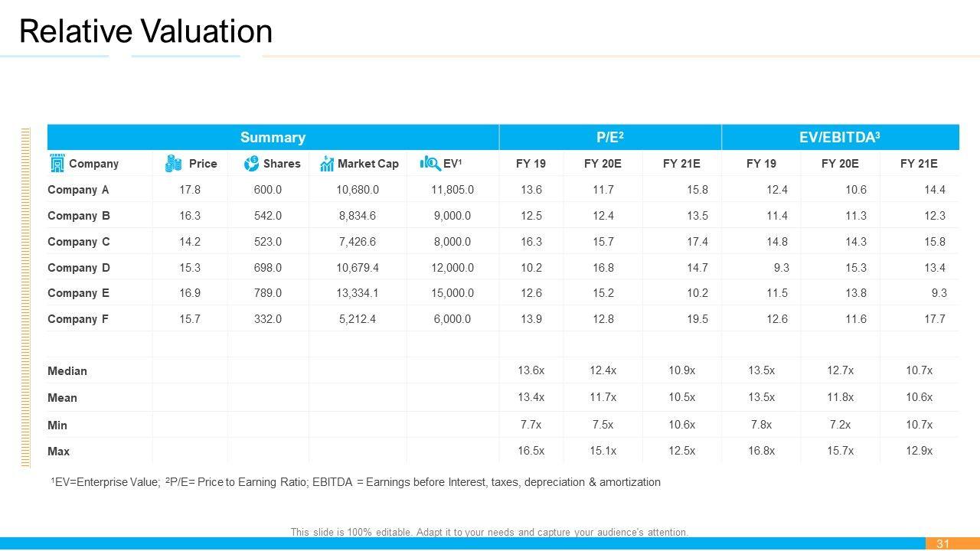Click the yellow striped bar left of table
The width and height of the screenshot is (980, 551).
click(25, 296)
